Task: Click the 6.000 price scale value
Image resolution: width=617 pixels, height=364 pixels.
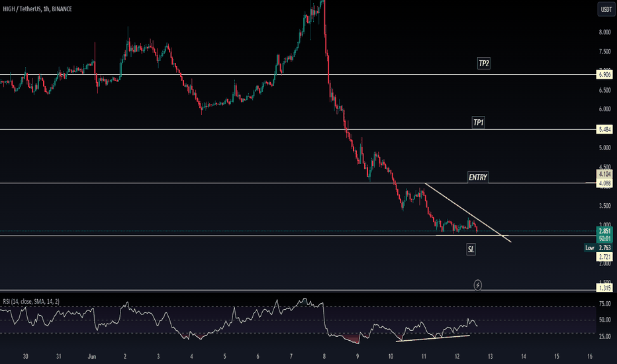Action: click(x=605, y=109)
